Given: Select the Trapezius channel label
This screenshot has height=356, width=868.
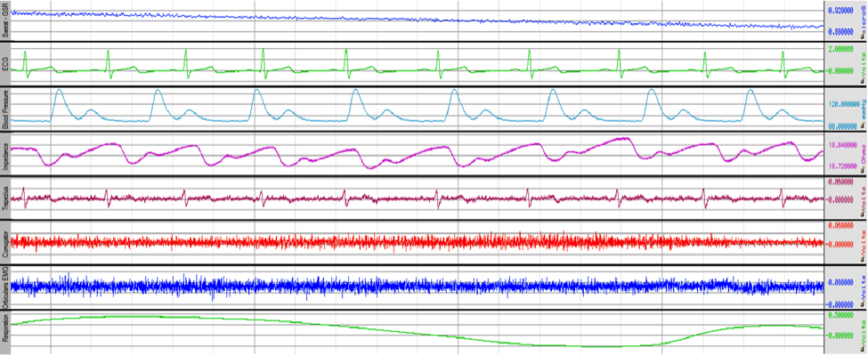Looking at the screenshot, I should tap(5, 198).
